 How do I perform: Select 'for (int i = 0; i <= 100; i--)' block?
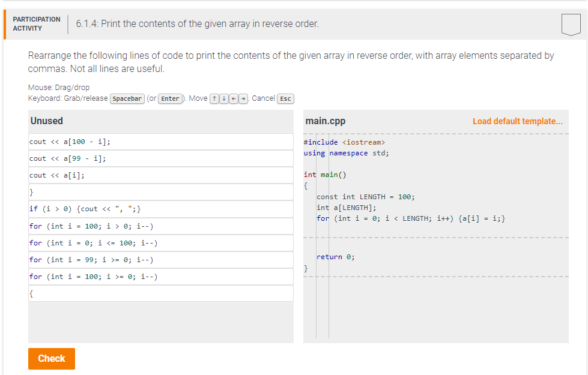[x=161, y=243]
